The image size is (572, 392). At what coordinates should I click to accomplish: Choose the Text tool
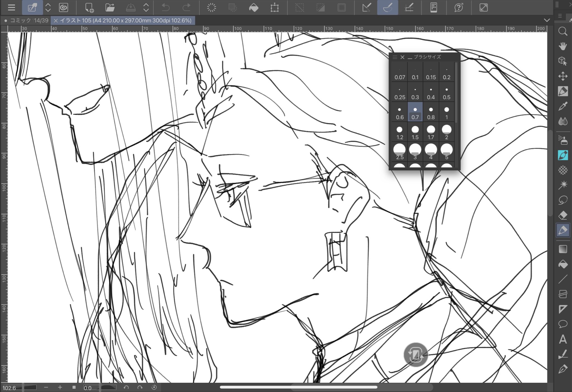click(x=563, y=340)
